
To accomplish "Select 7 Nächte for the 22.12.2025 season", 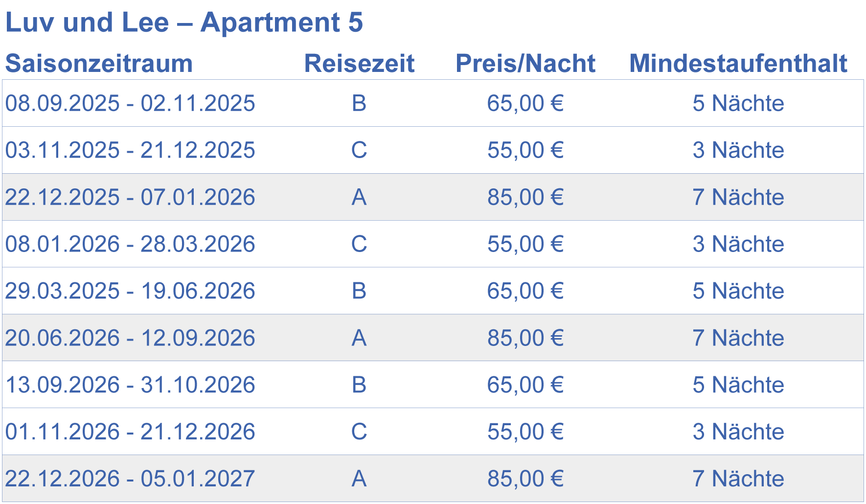I will pos(738,197).
